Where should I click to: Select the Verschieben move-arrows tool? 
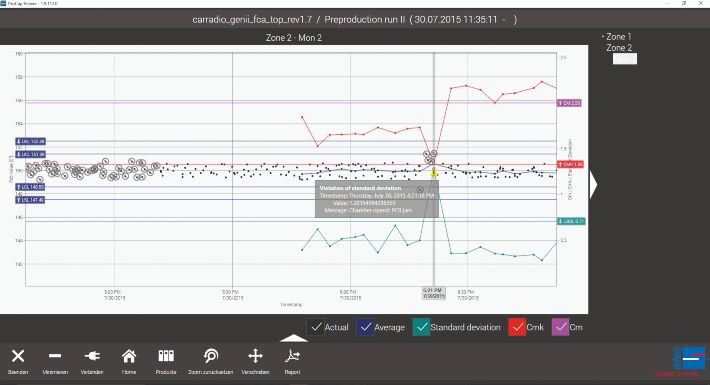click(x=255, y=356)
